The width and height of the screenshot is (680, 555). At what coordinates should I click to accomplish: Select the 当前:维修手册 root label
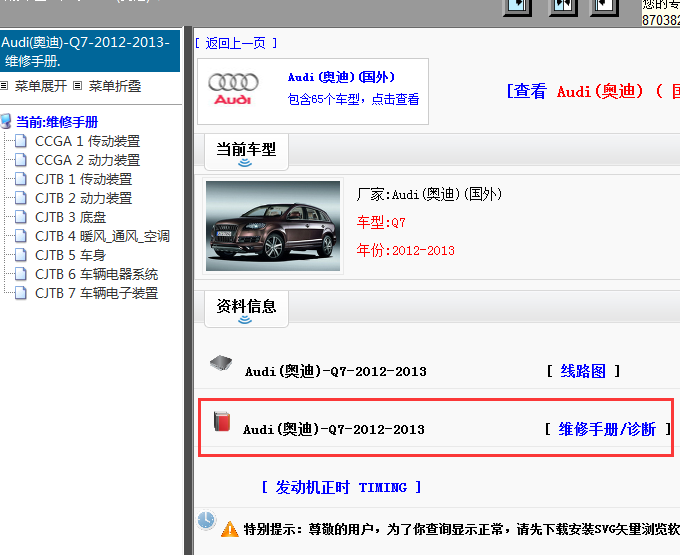click(x=57, y=122)
